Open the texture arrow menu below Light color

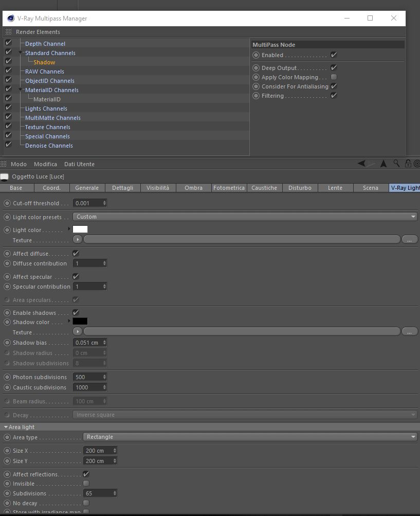click(78, 239)
